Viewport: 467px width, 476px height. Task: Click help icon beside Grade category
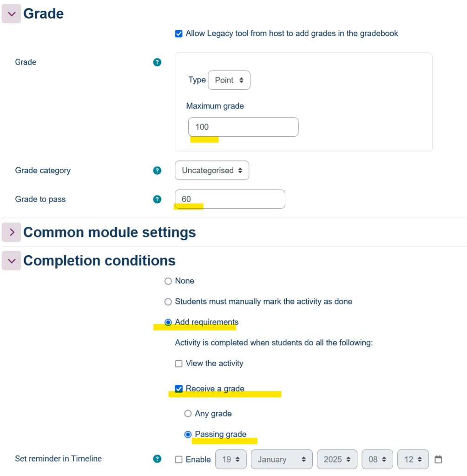point(157,171)
